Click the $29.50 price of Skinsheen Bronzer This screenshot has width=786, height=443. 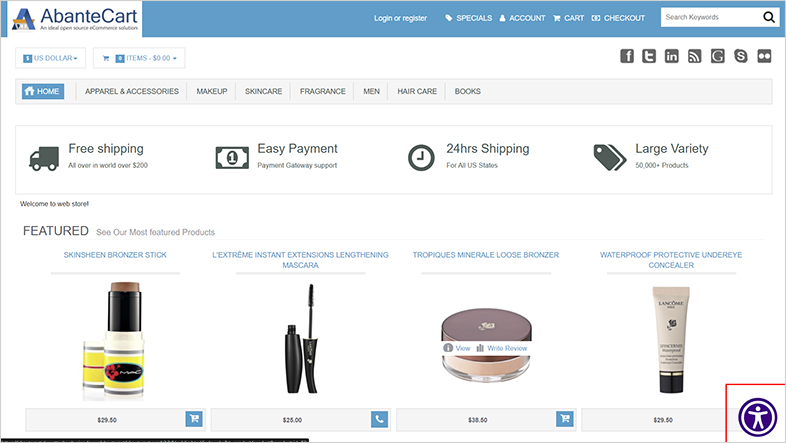(107, 420)
